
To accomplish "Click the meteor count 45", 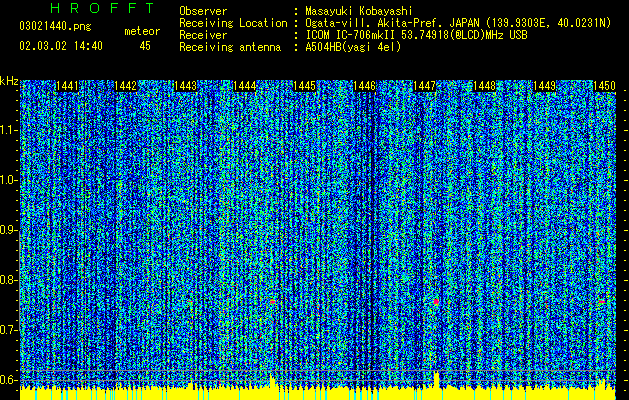I will tap(145, 46).
